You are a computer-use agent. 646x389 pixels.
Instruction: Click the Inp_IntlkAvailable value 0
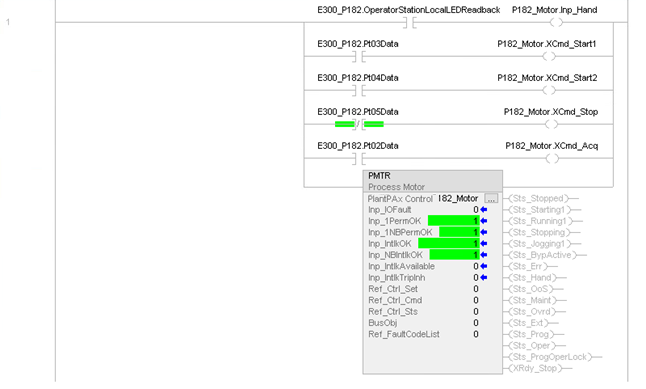click(x=476, y=266)
